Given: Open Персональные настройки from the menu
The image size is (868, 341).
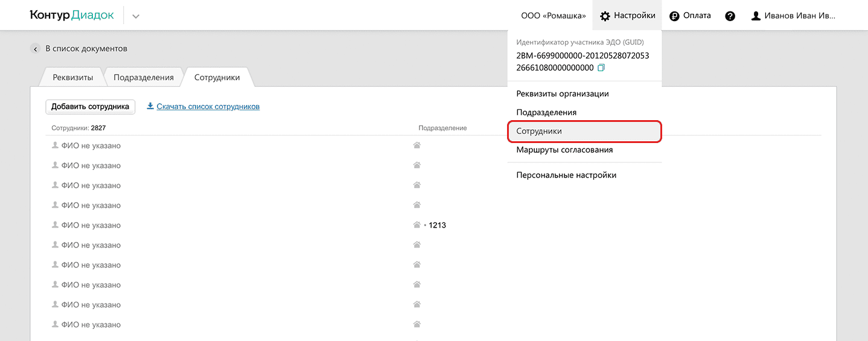Looking at the screenshot, I should point(566,175).
